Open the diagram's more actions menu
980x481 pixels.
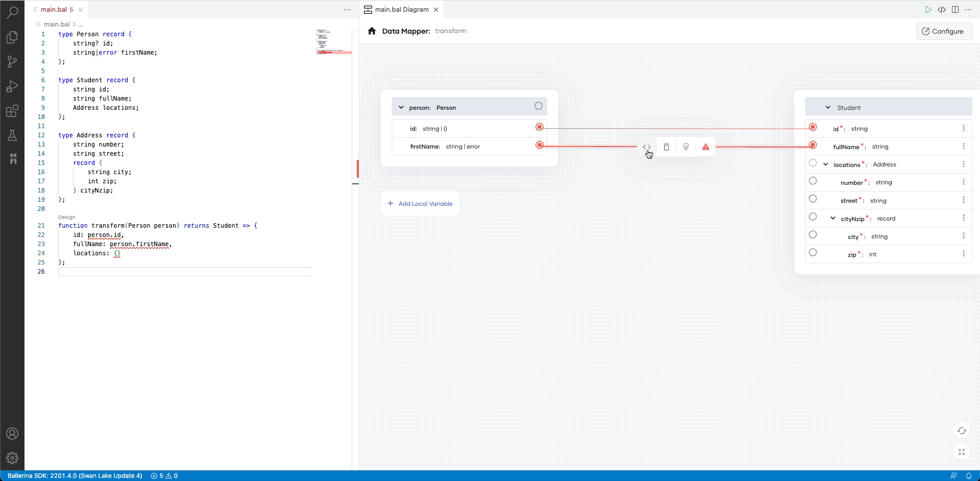pyautogui.click(x=969, y=9)
